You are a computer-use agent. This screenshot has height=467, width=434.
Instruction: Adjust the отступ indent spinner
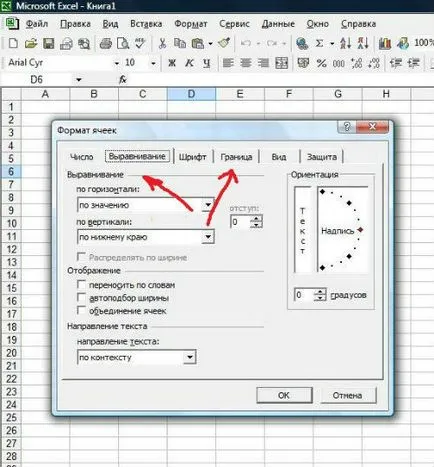tap(256, 222)
